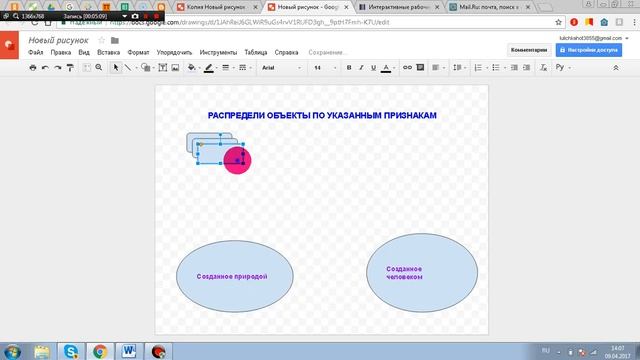Open the Line weight options
The height and width of the screenshot is (360, 640).
click(x=226, y=68)
